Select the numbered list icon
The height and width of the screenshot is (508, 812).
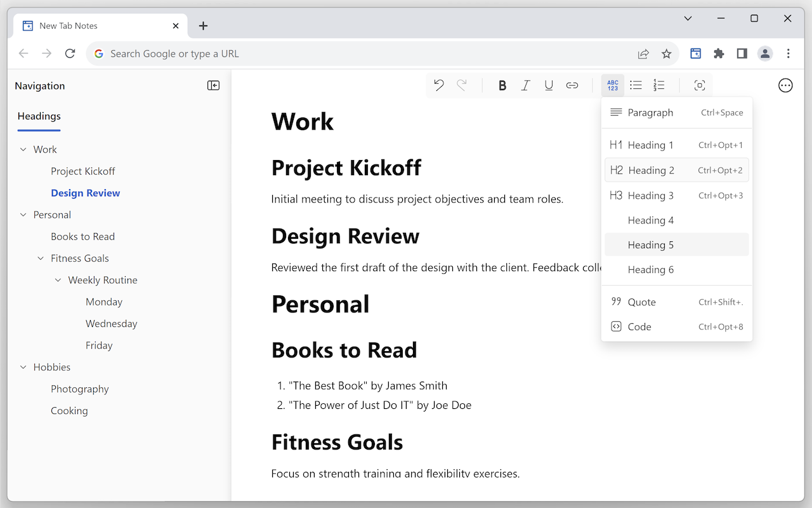click(x=659, y=84)
